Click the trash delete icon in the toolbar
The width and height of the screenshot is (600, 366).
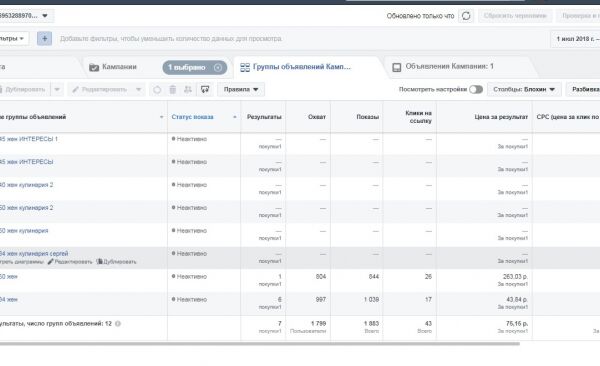(x=173, y=90)
